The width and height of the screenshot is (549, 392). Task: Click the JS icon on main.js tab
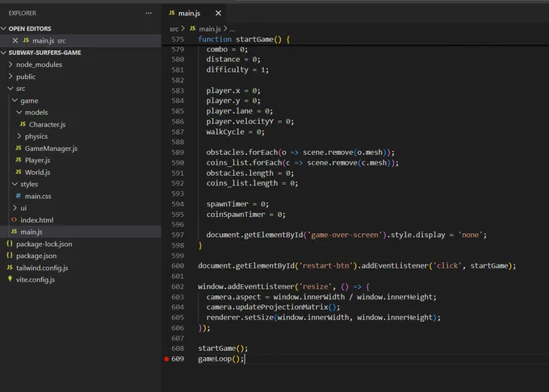point(171,13)
